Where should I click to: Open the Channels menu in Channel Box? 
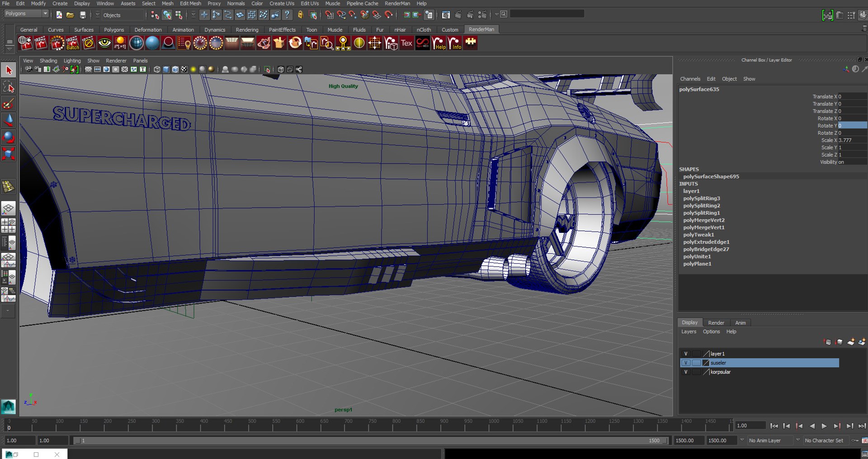[x=690, y=79]
